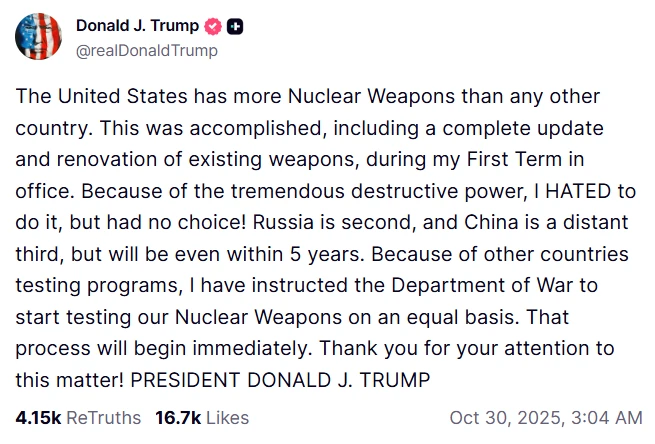
Task: Click the phrase Department of War
Action: [x=485, y=285]
